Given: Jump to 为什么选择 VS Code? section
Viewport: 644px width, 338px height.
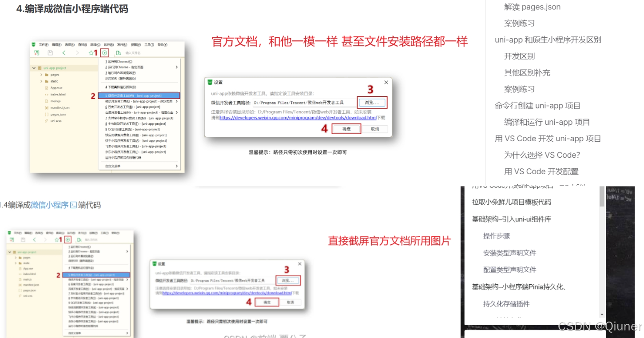Looking at the screenshot, I should coord(542,155).
